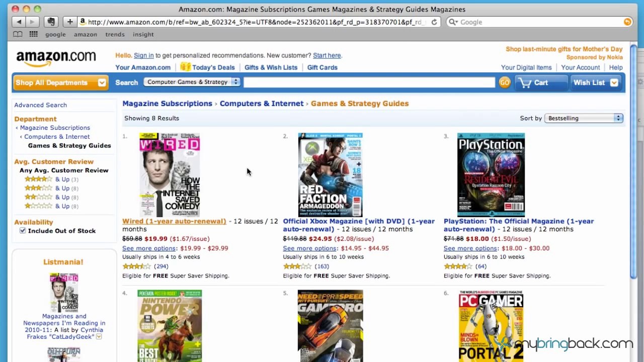Open the Wish List dropdown
Viewport: 644px width, 362px height.
point(597,83)
